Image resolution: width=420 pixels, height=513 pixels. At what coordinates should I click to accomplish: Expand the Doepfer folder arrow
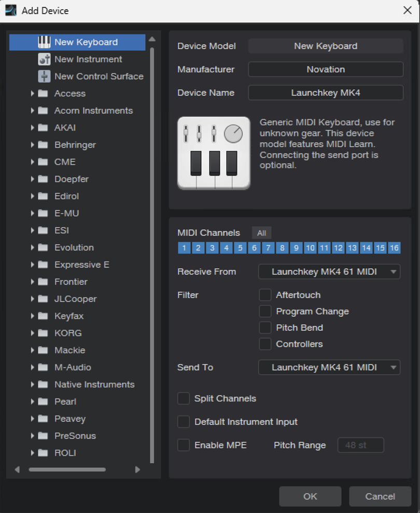[32, 179]
